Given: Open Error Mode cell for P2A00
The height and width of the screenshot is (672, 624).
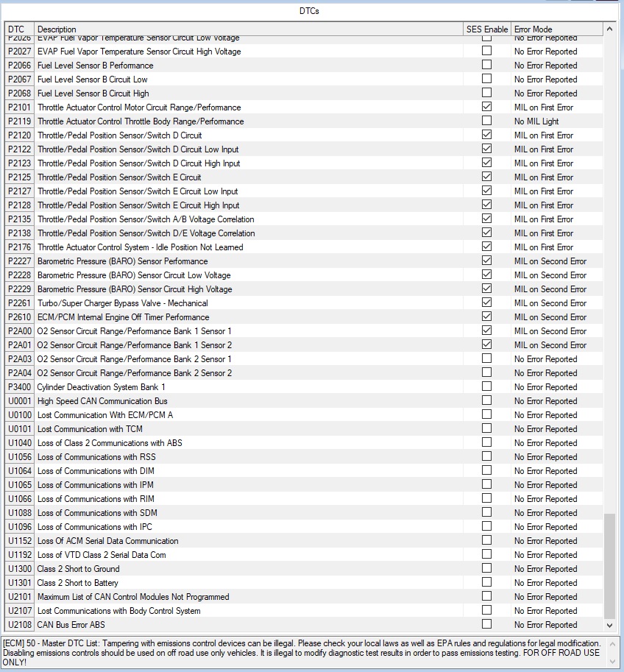Looking at the screenshot, I should coord(557,331).
